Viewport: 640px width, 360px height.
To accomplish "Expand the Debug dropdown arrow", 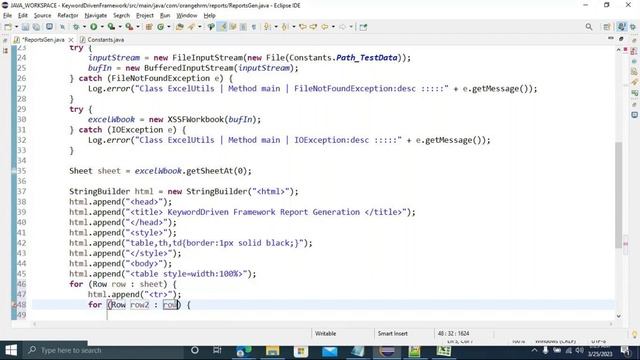I will (x=84, y=27).
